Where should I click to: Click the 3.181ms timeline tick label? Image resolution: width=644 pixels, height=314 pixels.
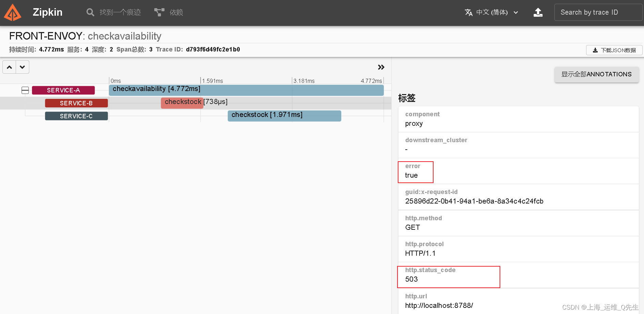[304, 81]
